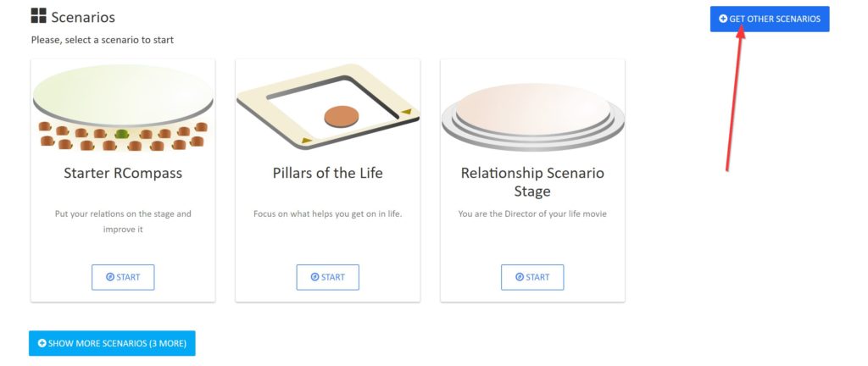Click plus icon on Get Other Scenarios button
Image resolution: width=868 pixels, height=366 pixels.
[x=722, y=19]
